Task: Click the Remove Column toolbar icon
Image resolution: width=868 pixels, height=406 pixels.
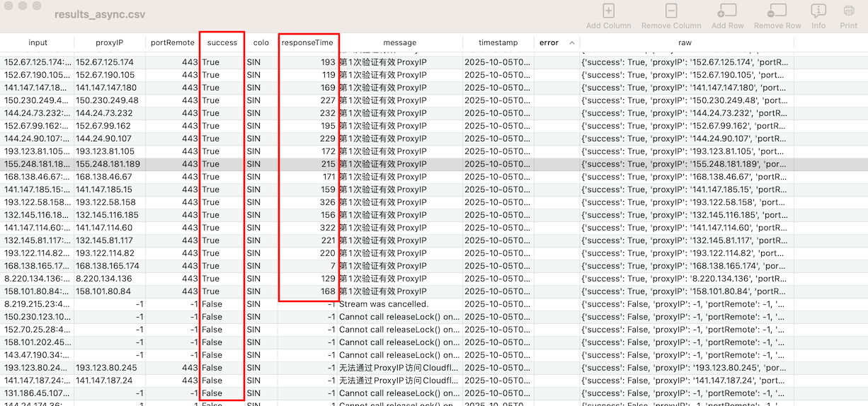Action: tap(670, 11)
